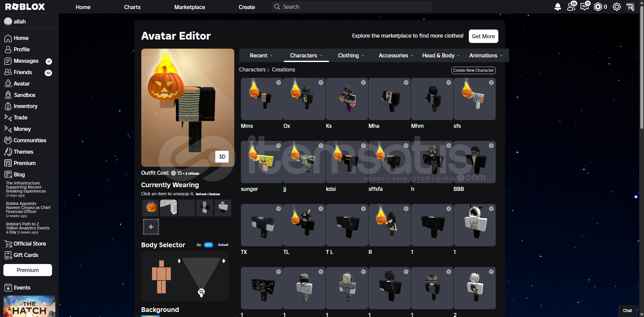Viewport: 644px width, 317px height.
Task: Select R6 body type
Action: coord(199,245)
